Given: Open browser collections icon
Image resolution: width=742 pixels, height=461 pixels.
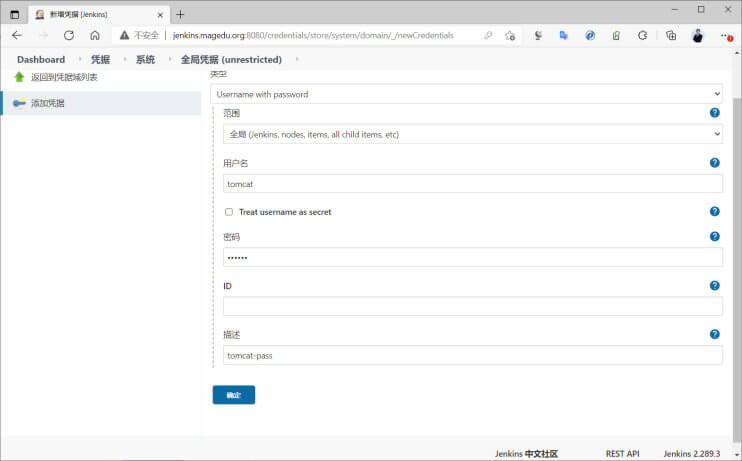Looking at the screenshot, I should click(671, 35).
